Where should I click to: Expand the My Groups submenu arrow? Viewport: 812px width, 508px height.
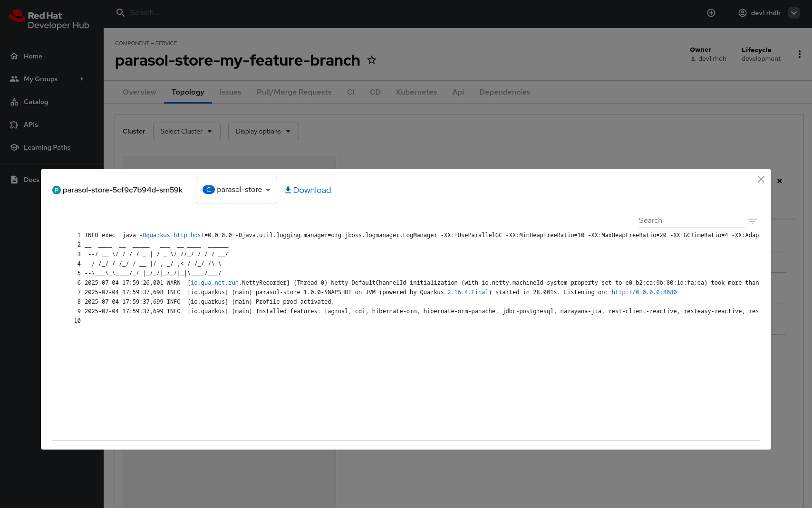point(82,79)
